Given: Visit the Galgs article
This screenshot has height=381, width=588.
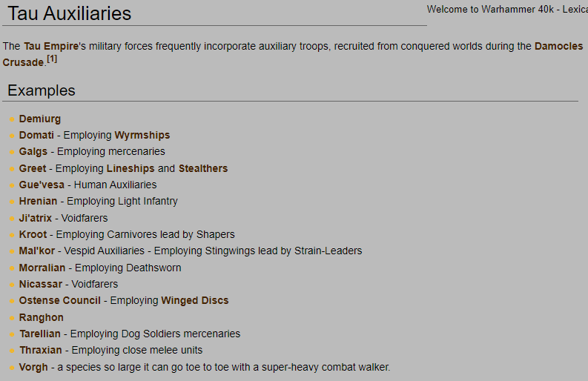Looking at the screenshot, I should click(33, 151).
